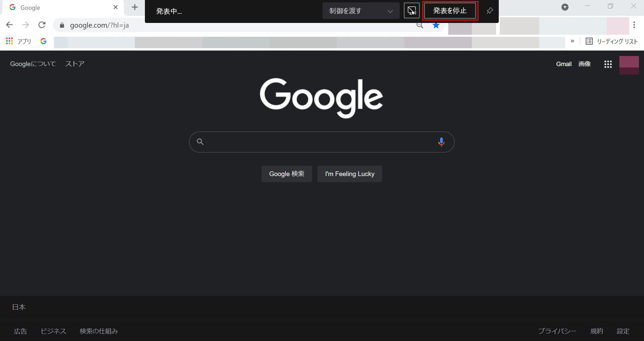Restore down the Chrome window
The image size is (644, 341).
[x=610, y=6]
